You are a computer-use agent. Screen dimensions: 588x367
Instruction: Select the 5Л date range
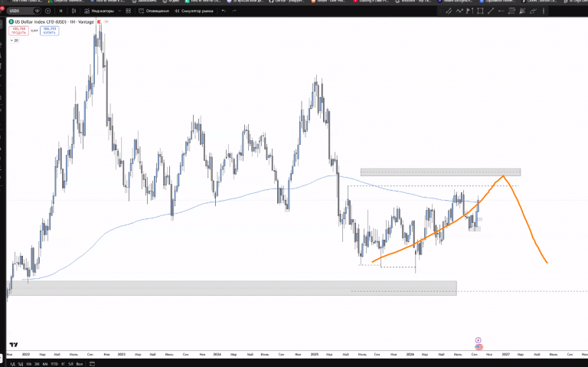(70, 364)
